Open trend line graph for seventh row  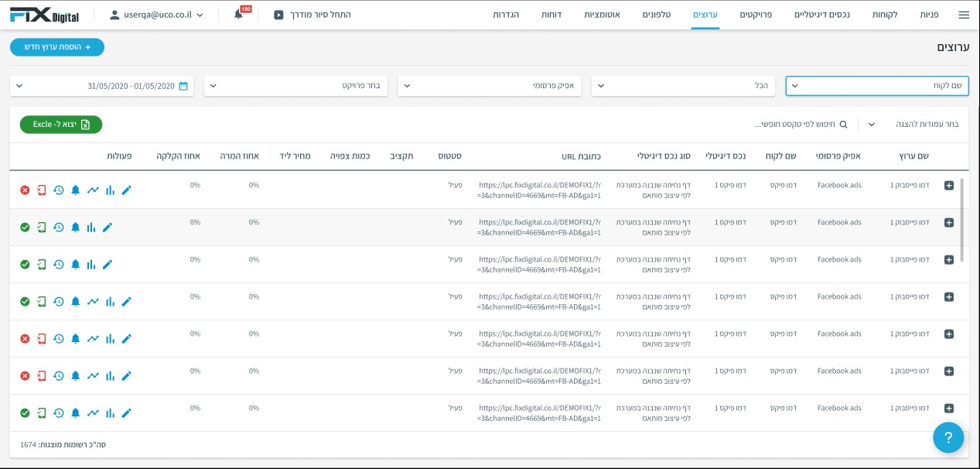tap(93, 413)
